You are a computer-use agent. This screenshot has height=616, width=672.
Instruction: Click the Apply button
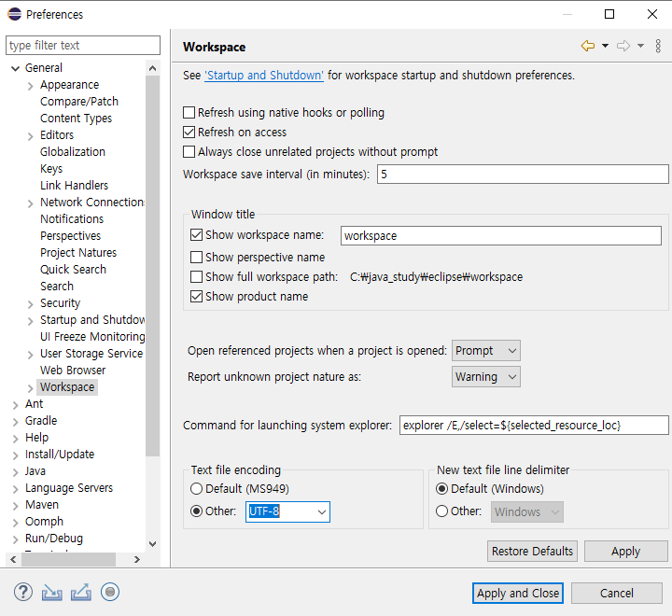[x=625, y=551]
